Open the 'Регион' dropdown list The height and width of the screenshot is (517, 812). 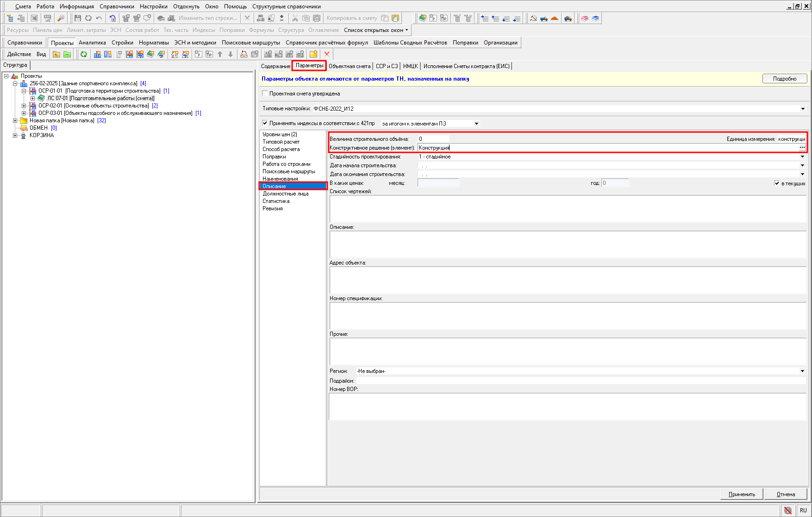click(x=802, y=371)
